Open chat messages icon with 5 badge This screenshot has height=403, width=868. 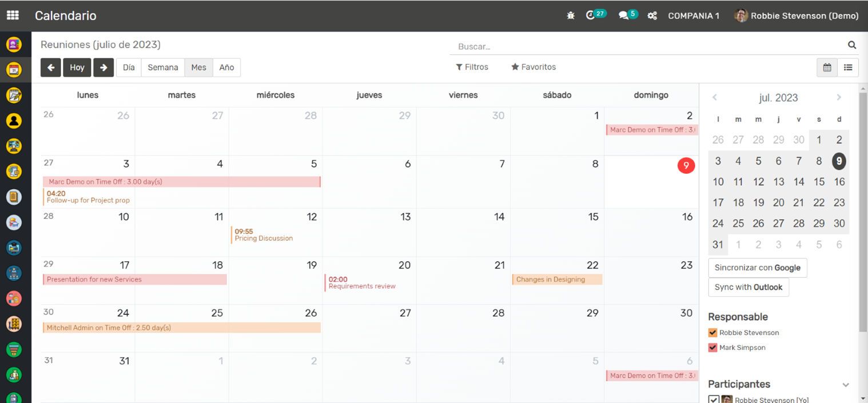coord(623,16)
